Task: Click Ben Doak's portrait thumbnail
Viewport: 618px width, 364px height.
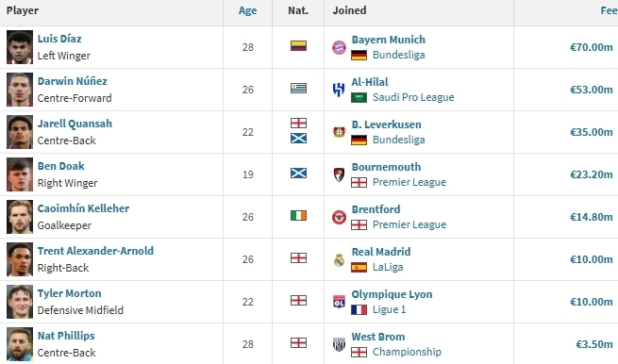Action: click(20, 174)
